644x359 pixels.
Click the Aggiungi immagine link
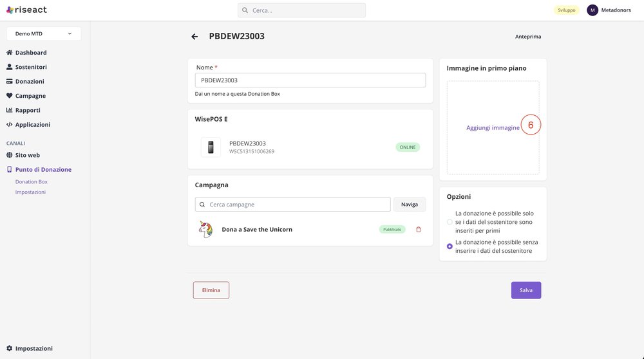(x=493, y=128)
